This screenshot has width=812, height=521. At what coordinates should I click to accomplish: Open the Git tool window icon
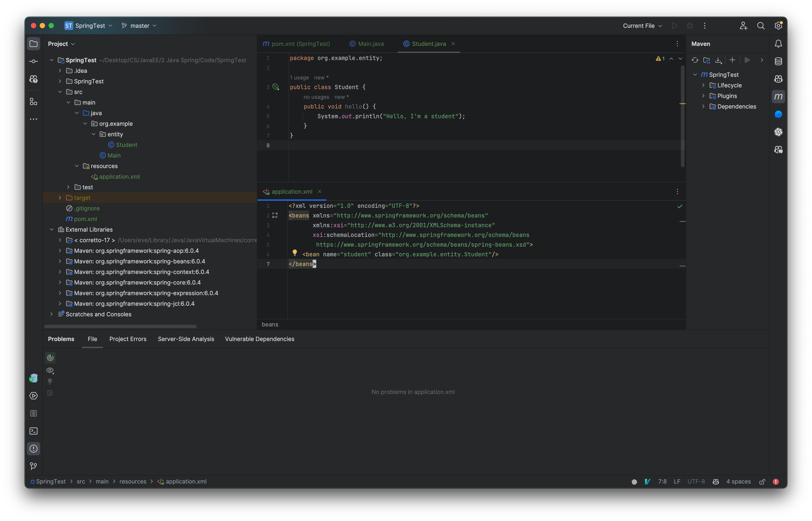pyautogui.click(x=34, y=466)
